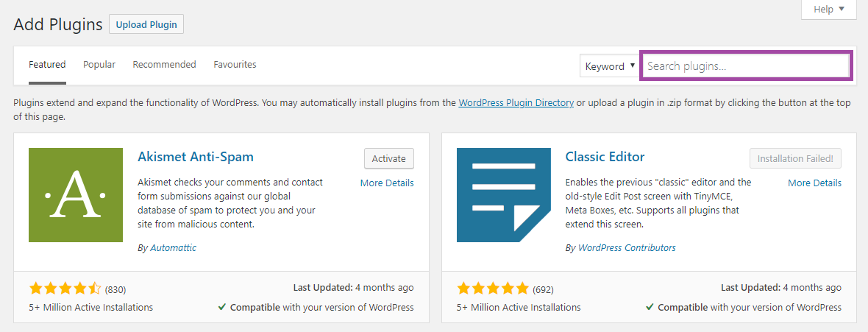Click the Installation Failed! button

click(795, 158)
